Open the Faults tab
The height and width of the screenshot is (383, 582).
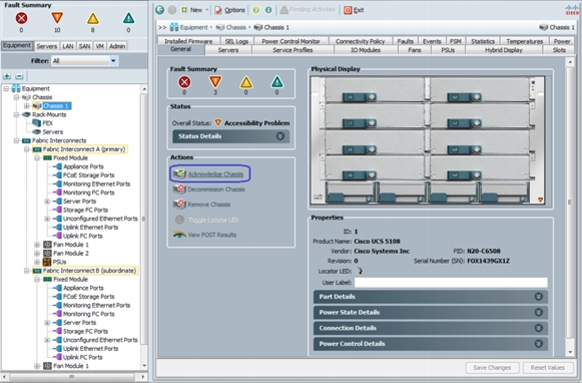click(x=405, y=41)
